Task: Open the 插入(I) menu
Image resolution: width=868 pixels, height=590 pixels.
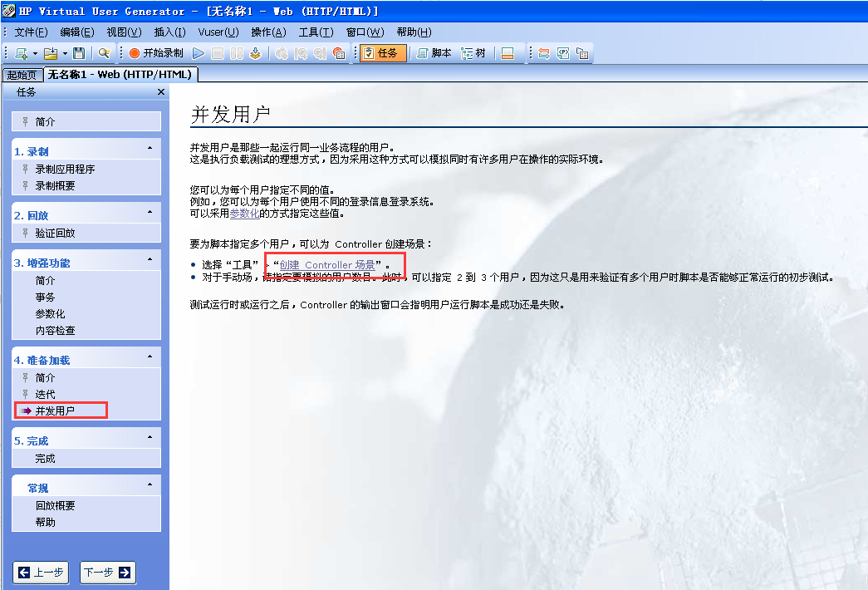Action: coord(169,32)
